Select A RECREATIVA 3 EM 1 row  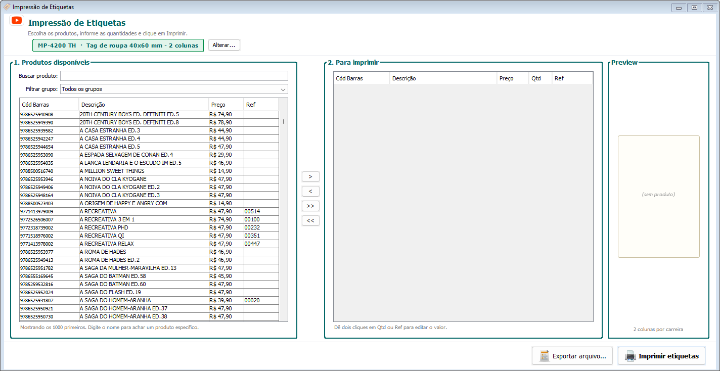point(149,219)
